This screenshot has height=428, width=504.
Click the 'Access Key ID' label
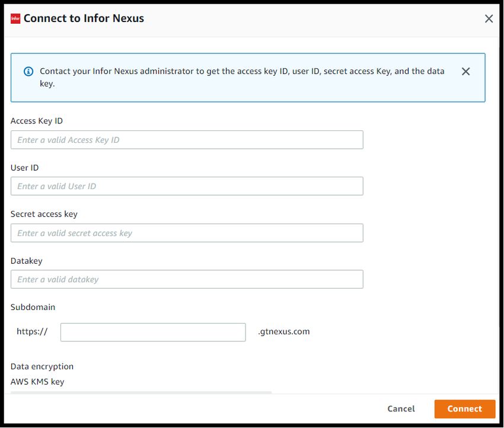(x=37, y=121)
